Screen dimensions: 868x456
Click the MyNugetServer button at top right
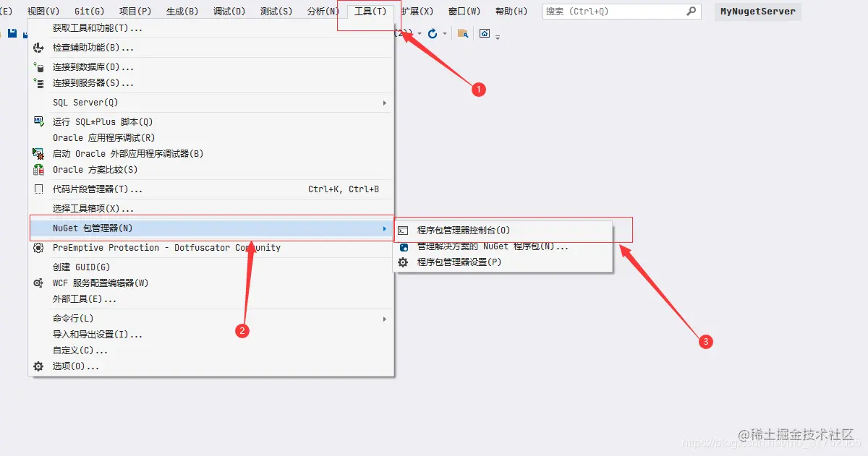point(757,11)
